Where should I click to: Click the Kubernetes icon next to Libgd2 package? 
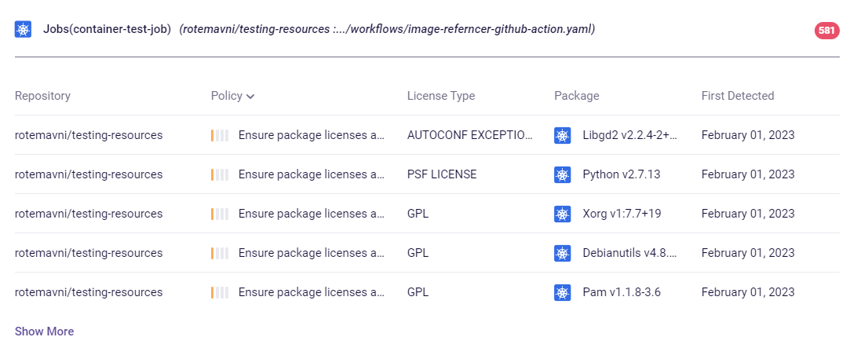point(562,135)
